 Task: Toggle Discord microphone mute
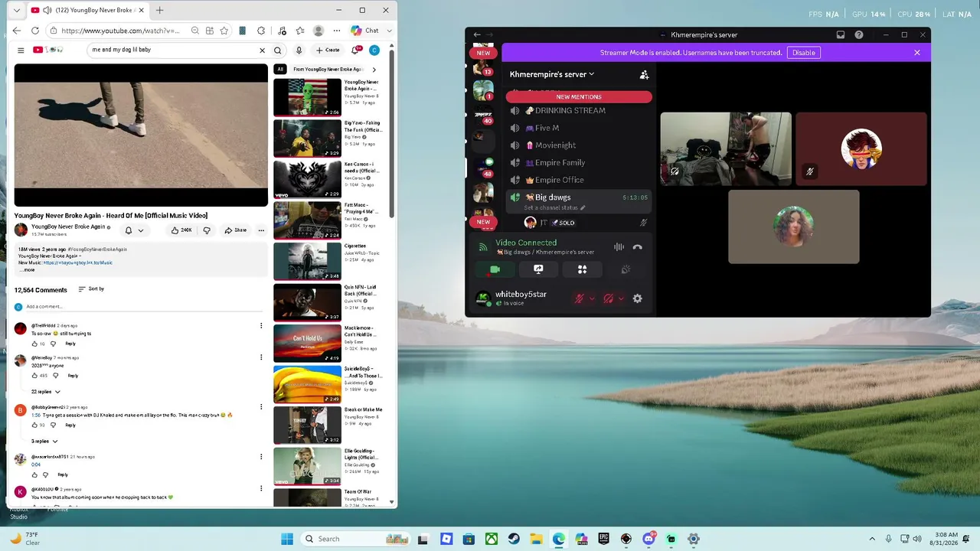(580, 298)
